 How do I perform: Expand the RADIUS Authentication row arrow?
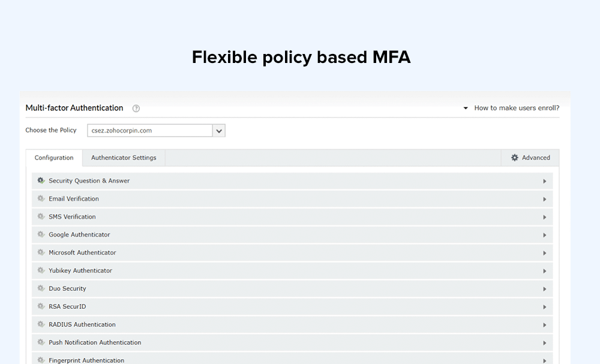[x=544, y=325]
